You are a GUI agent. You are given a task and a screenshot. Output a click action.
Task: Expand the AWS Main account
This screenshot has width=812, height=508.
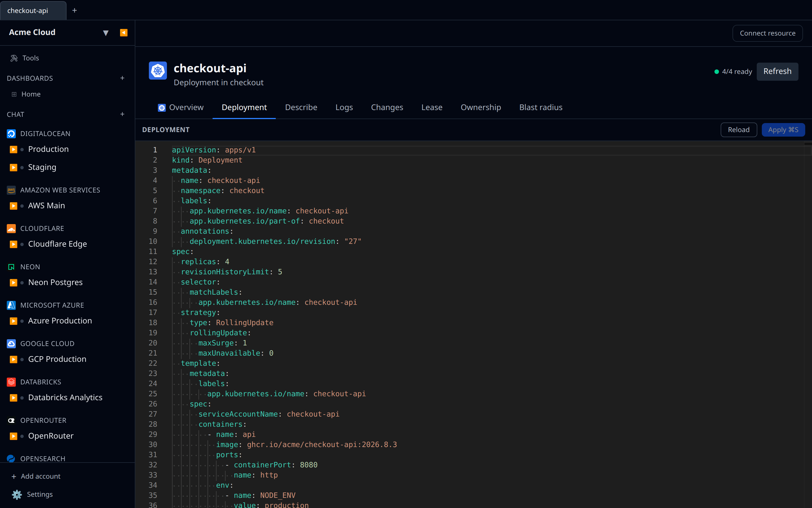tap(14, 206)
